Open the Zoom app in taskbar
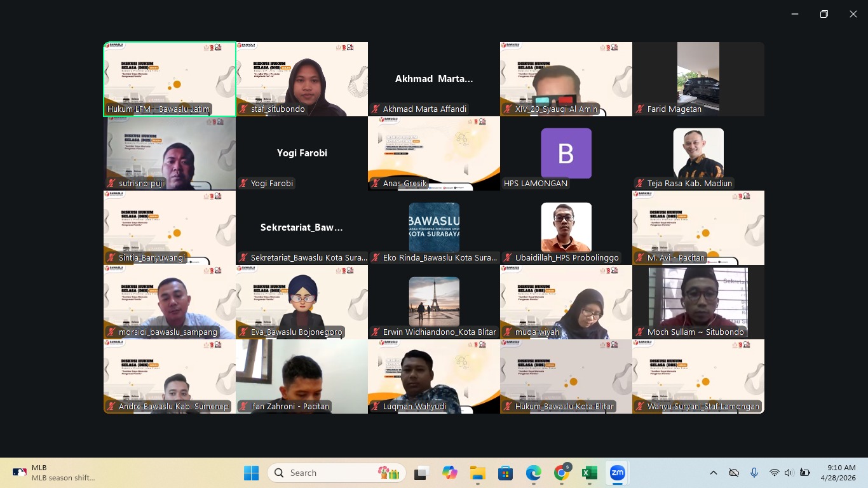 pyautogui.click(x=617, y=473)
